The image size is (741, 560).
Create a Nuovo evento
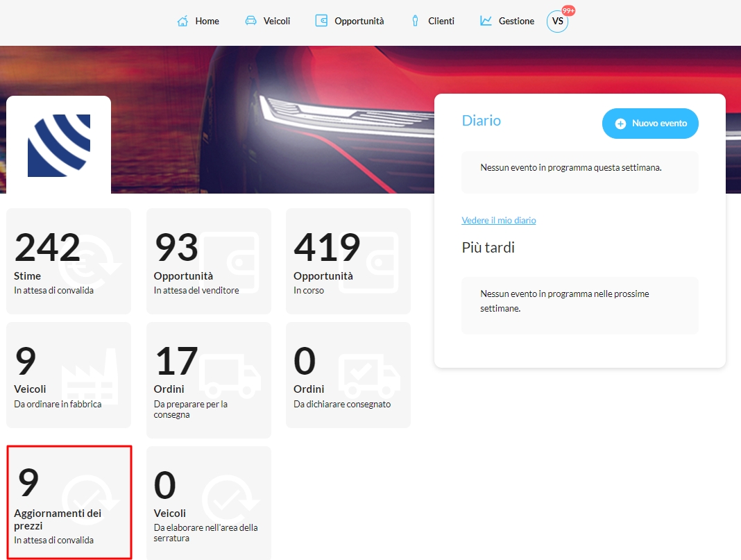pos(650,124)
